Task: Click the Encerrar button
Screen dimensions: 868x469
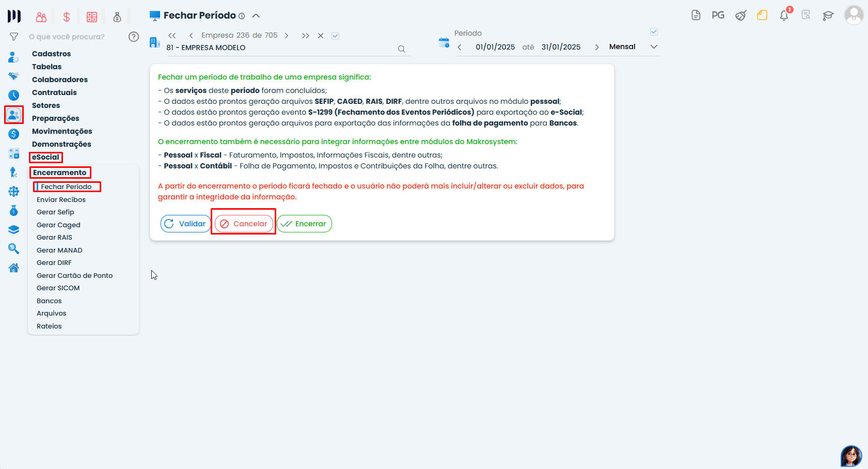Action: pyautogui.click(x=305, y=224)
